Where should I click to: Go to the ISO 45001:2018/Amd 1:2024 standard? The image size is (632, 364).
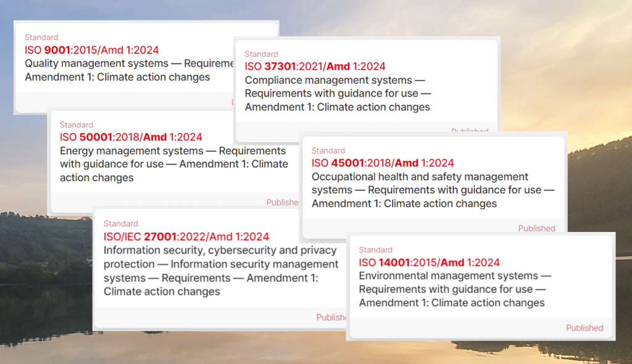tap(382, 163)
